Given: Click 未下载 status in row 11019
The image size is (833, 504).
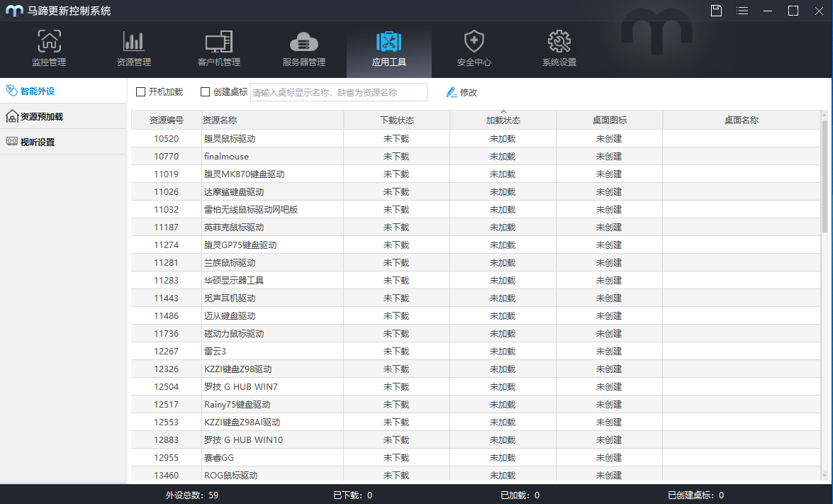Looking at the screenshot, I should (396, 174).
